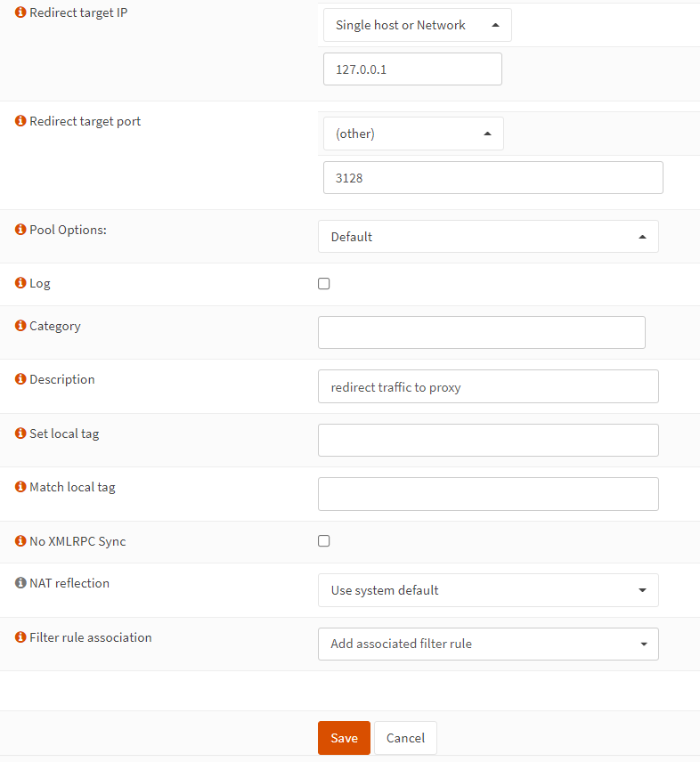Click the Match local tag input
This screenshot has width=700, height=762.
click(488, 494)
